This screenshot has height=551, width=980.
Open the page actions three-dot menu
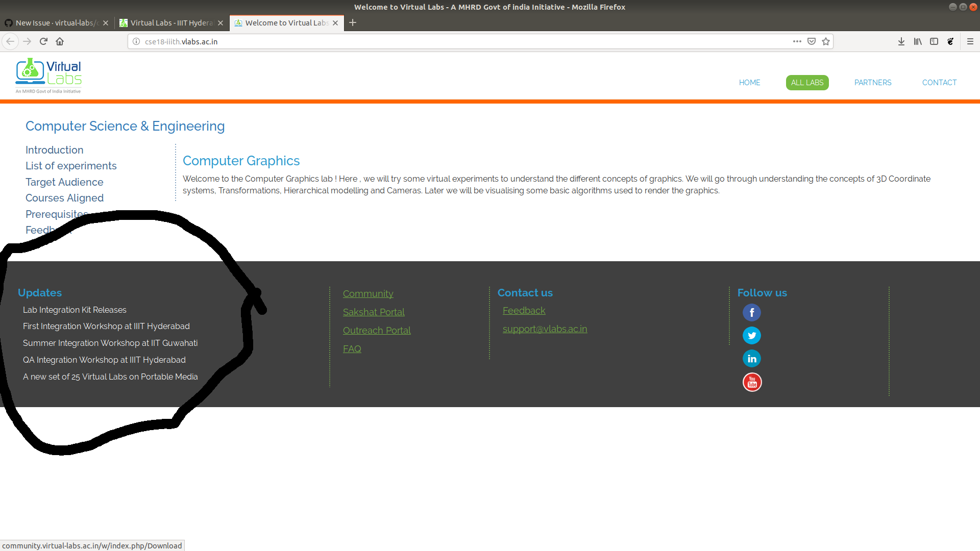[x=797, y=41]
